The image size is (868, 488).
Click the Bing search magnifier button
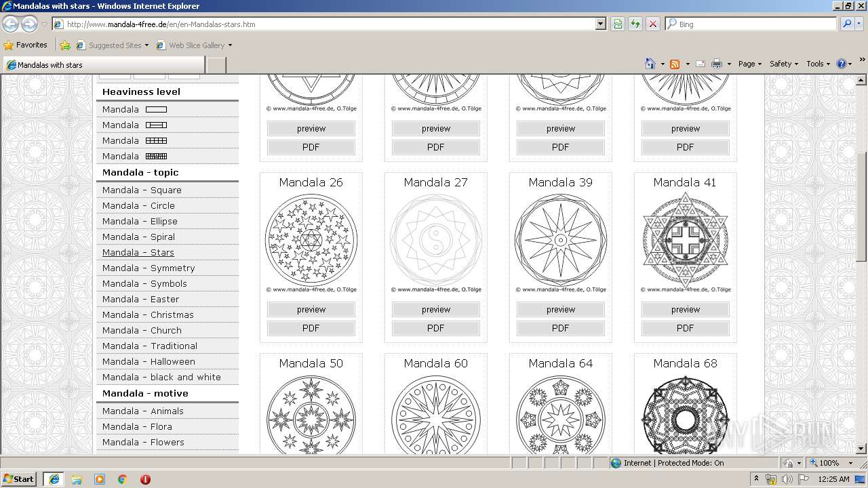(846, 24)
